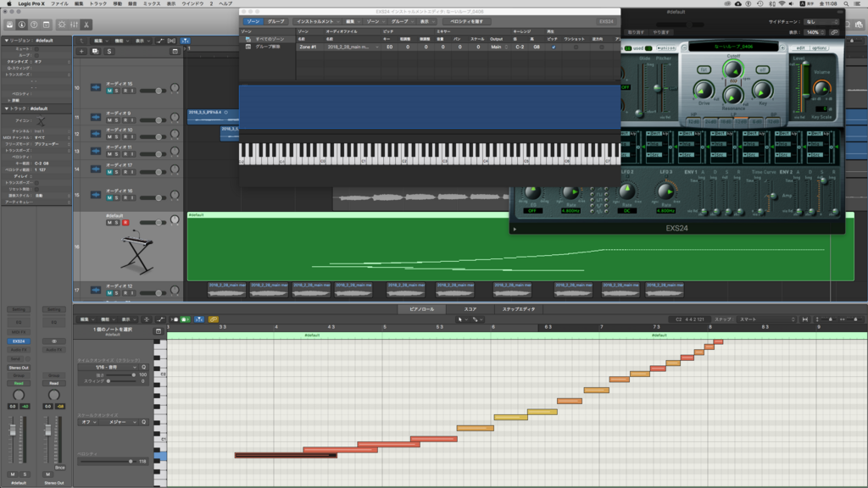Open the Mixer sliders icon
Screen dimensions: 868x488
[x=75, y=25]
